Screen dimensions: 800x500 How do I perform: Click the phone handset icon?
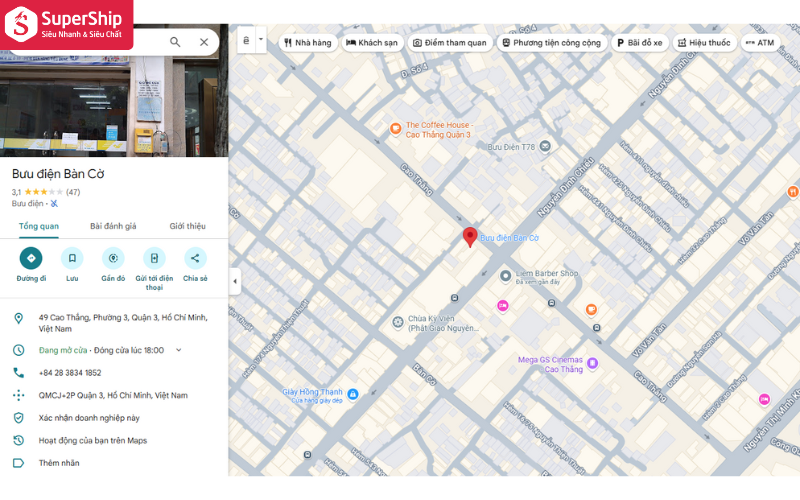pos(18,373)
